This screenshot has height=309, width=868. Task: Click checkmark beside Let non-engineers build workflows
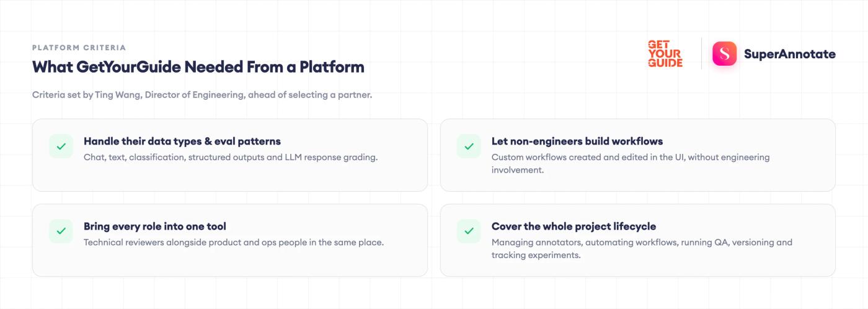[469, 146]
